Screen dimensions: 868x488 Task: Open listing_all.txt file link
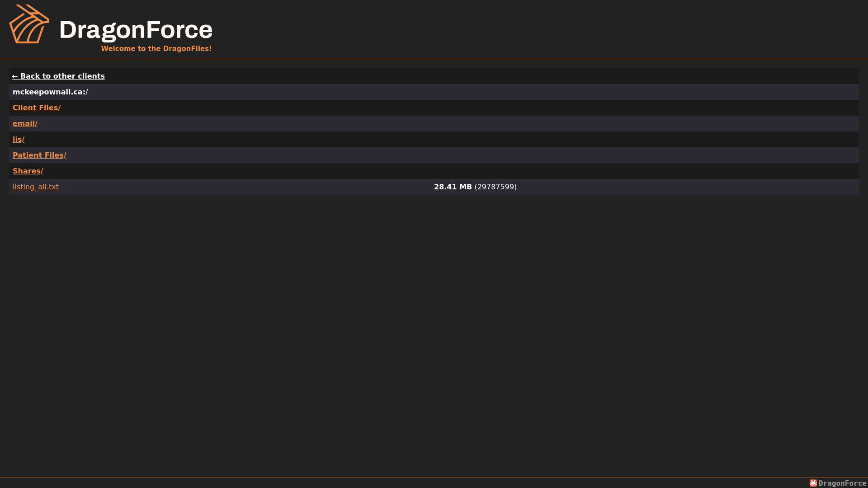(x=36, y=187)
